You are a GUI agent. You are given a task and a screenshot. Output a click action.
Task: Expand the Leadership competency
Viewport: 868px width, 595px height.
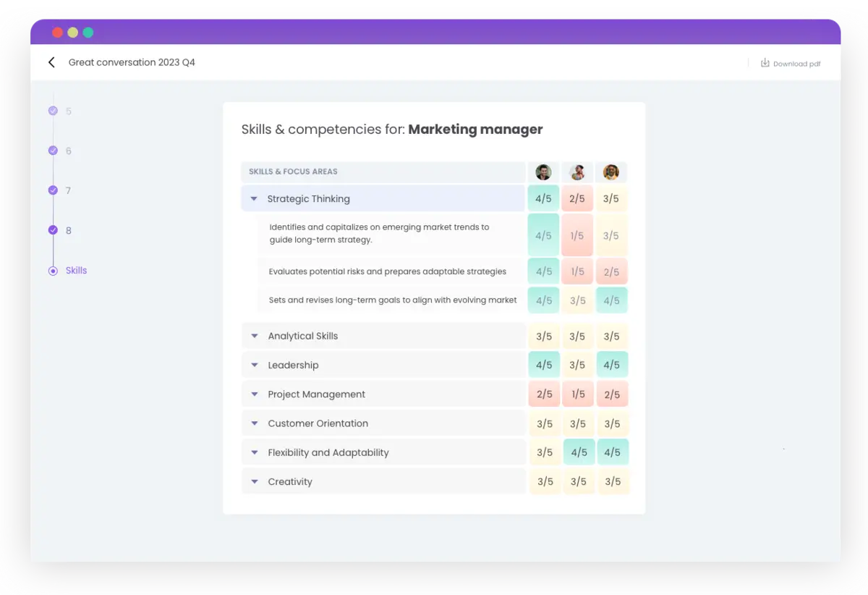[x=254, y=365]
